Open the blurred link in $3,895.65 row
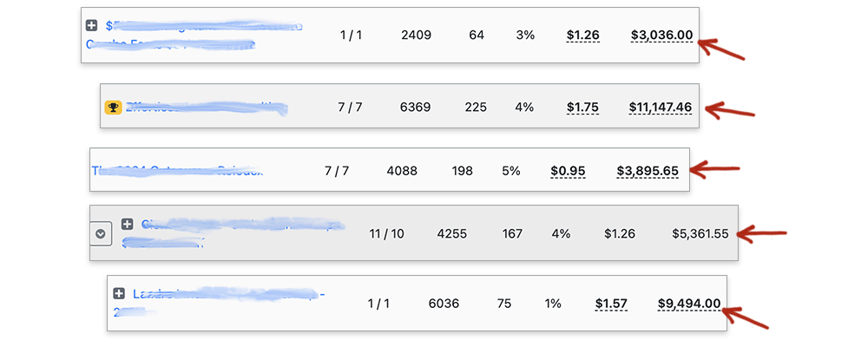This screenshot has width=868, height=347. pyautogui.click(x=177, y=170)
